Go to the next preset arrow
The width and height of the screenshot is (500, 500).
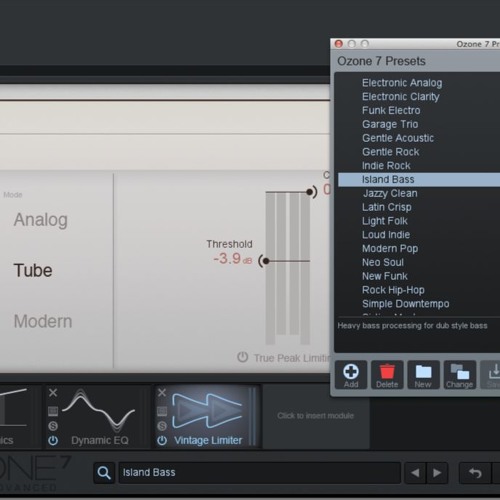tap(437, 473)
